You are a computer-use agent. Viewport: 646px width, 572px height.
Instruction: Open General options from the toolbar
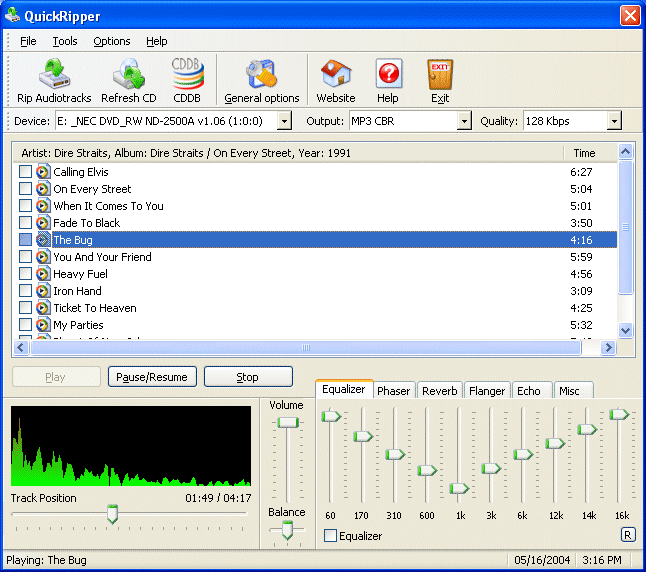click(x=261, y=74)
